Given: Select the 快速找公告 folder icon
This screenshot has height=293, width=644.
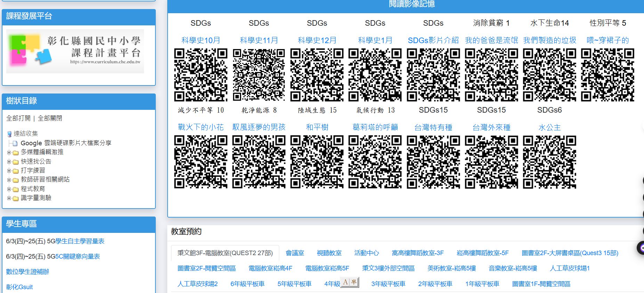Looking at the screenshot, I should (16, 162).
